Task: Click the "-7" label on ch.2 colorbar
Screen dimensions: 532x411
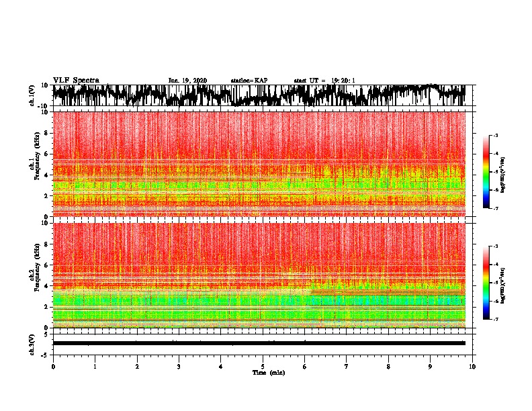Action: (495, 319)
